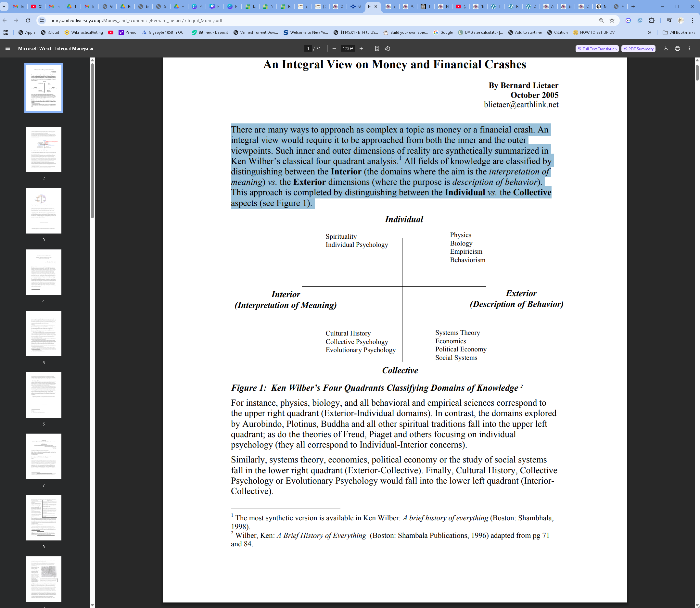
Task: Open a new browser tab
Action: [x=633, y=6]
